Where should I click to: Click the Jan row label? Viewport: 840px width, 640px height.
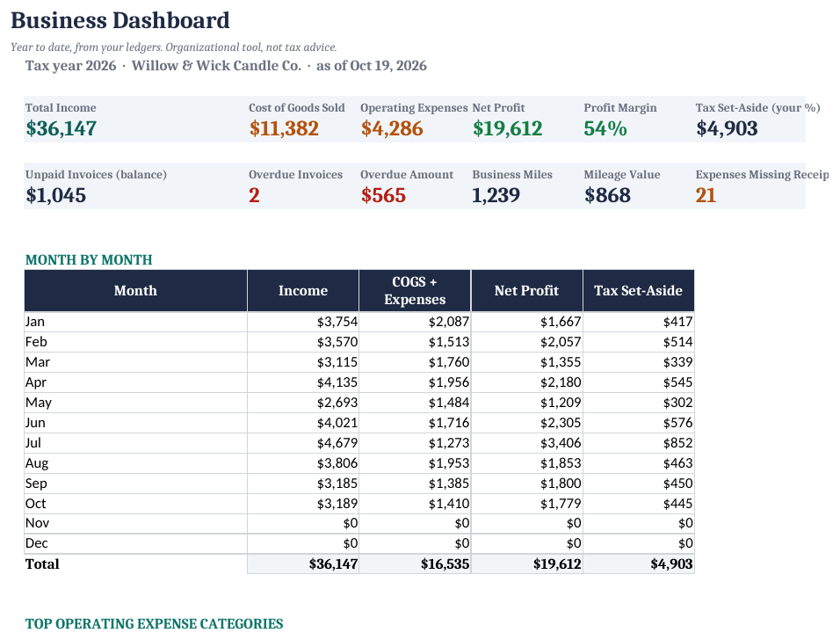click(x=135, y=322)
